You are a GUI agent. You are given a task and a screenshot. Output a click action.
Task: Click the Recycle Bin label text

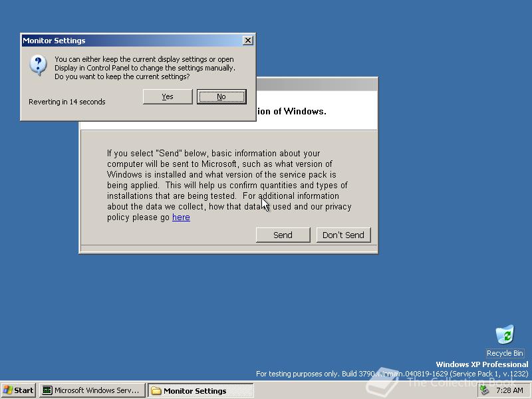click(x=505, y=353)
